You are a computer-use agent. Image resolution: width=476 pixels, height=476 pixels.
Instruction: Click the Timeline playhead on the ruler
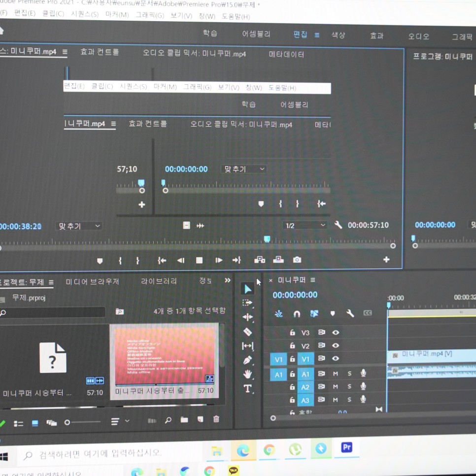pos(389,305)
